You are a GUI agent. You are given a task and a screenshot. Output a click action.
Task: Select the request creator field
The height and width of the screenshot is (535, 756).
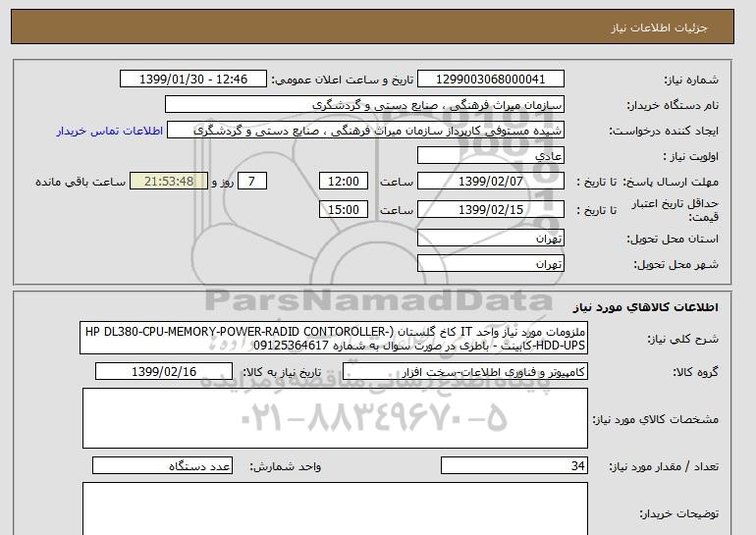pos(365,131)
